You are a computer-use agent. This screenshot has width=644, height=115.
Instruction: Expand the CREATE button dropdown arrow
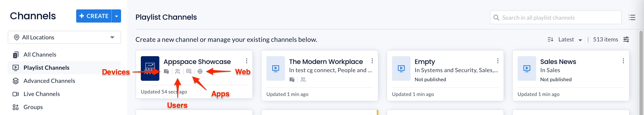coord(116,16)
